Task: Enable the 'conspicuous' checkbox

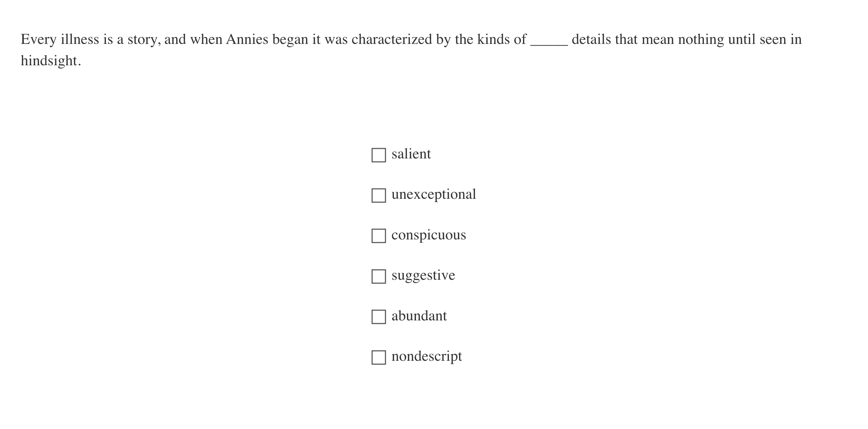Action: point(378,236)
